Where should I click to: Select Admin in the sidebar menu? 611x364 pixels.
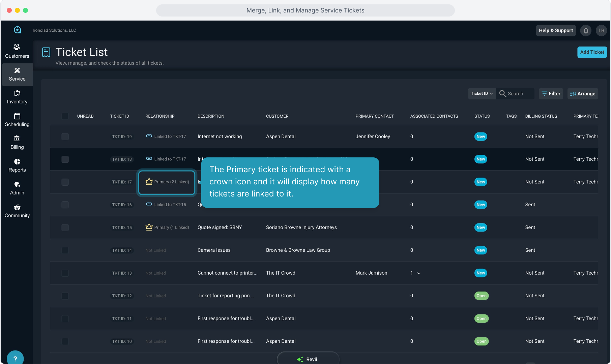pos(17,188)
